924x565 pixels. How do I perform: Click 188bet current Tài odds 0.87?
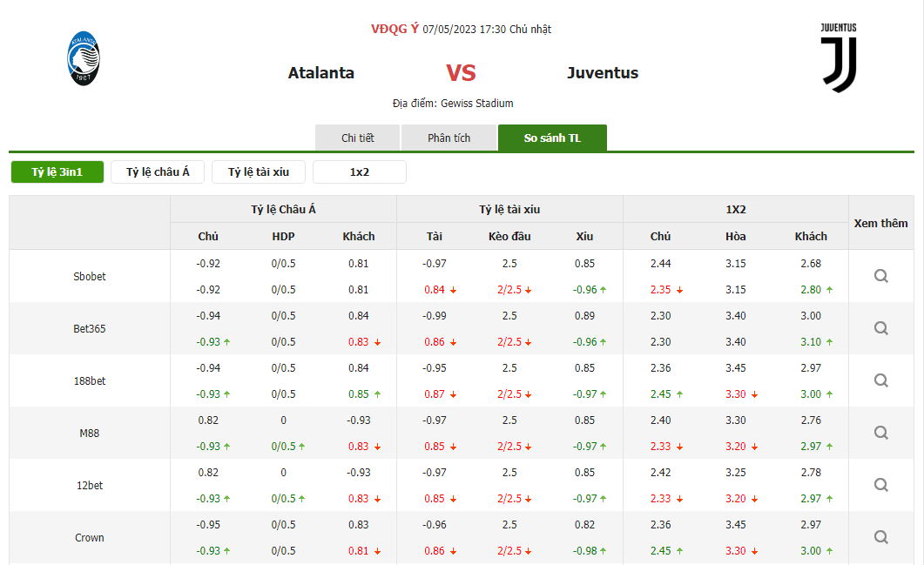435,394
